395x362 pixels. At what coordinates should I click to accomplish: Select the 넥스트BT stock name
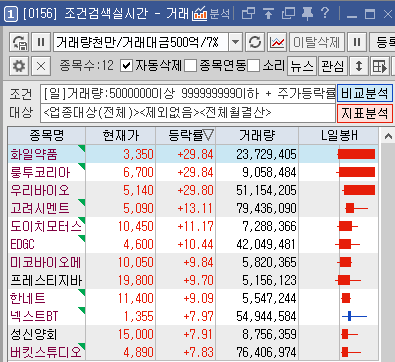34,316
